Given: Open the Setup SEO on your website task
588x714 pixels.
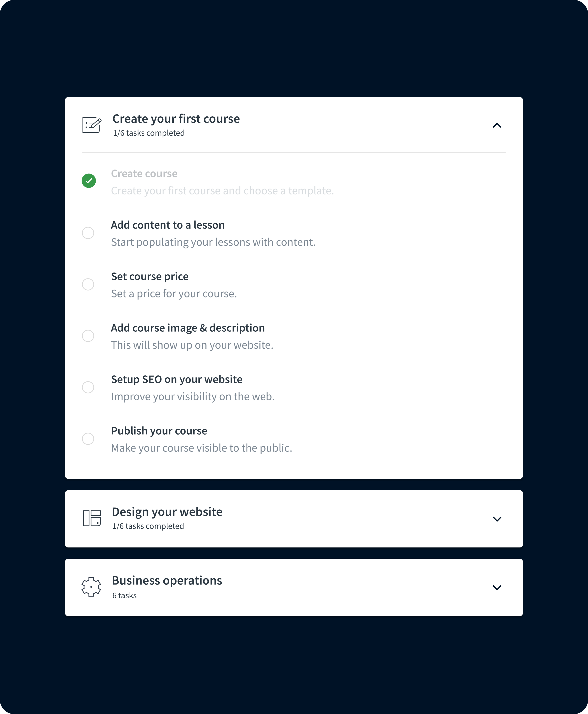Looking at the screenshot, I should (x=177, y=379).
